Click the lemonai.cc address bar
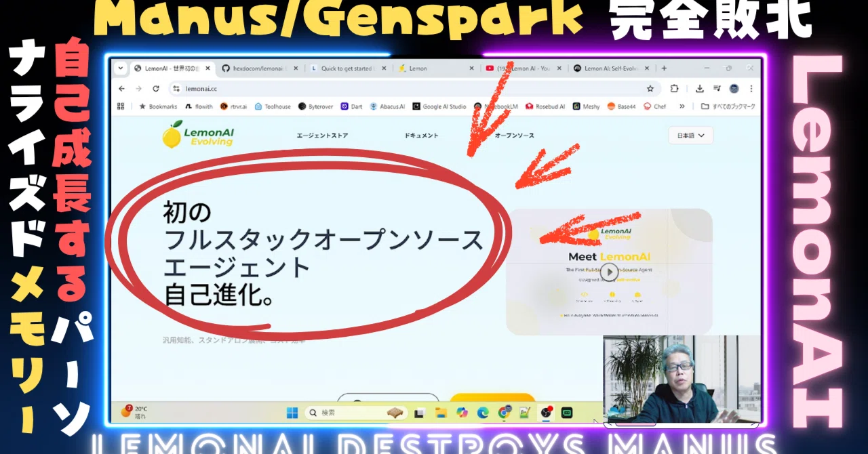868x454 pixels. click(x=414, y=89)
